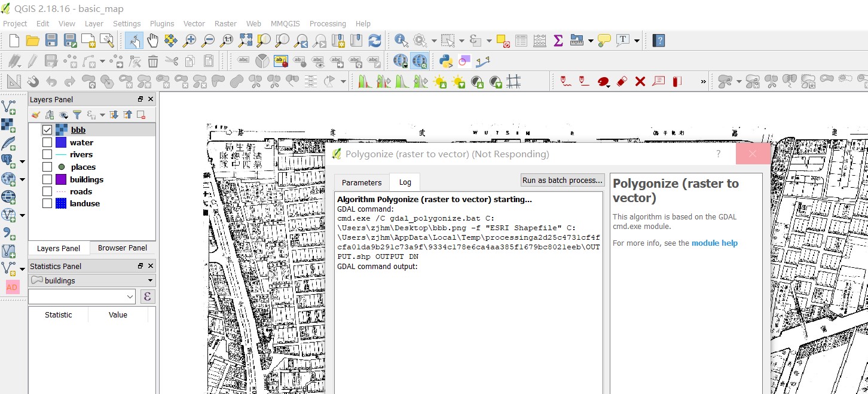The image size is (868, 394).
Task: Save the current QGIS project
Action: pyautogui.click(x=51, y=40)
